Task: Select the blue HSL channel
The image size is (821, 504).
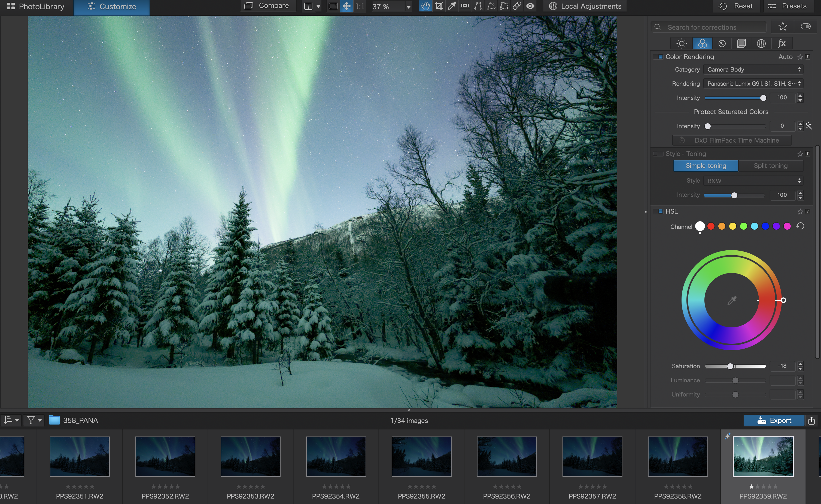Action: (765, 226)
